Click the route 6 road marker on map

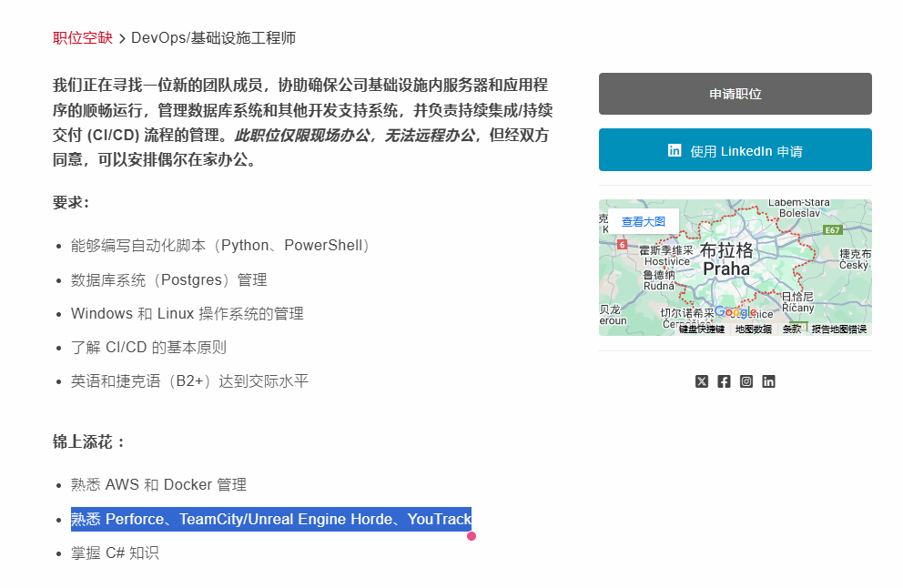pyautogui.click(x=622, y=245)
